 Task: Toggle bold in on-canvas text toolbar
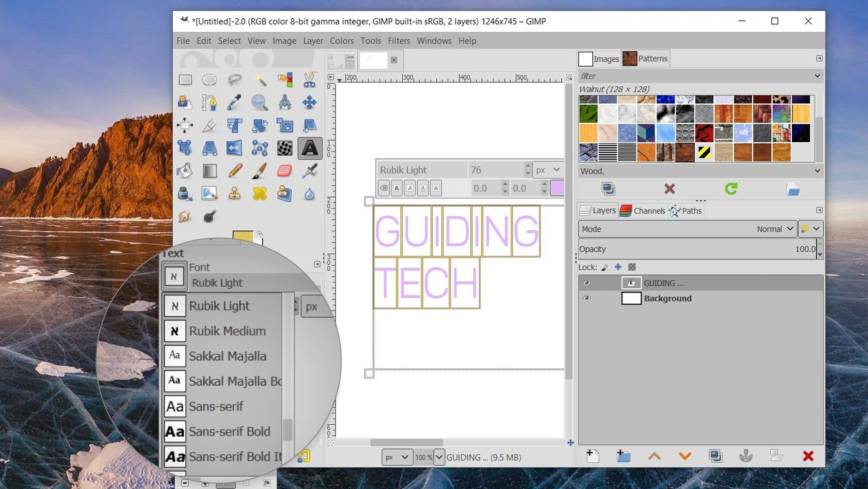pos(397,188)
